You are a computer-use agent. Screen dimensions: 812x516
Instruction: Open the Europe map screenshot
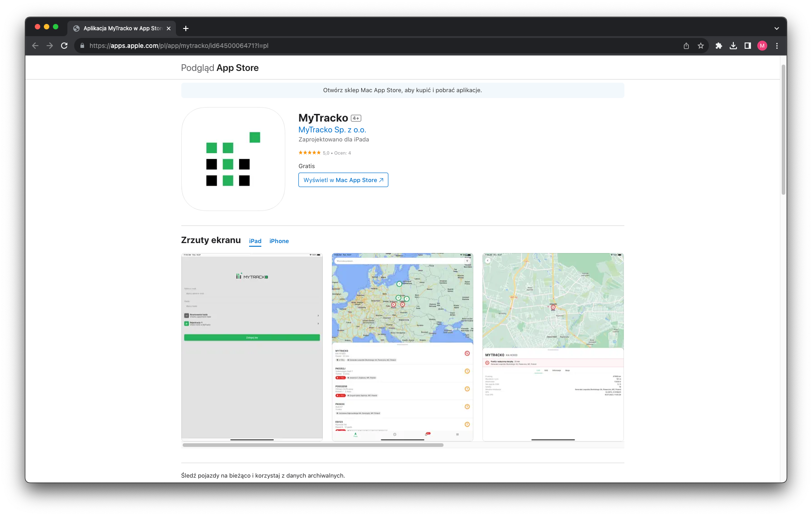(x=402, y=347)
